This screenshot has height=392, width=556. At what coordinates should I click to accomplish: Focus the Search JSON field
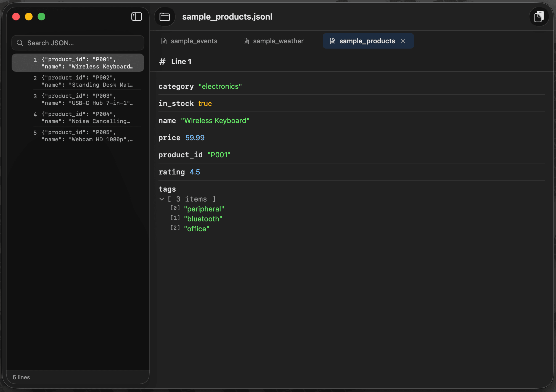point(78,43)
